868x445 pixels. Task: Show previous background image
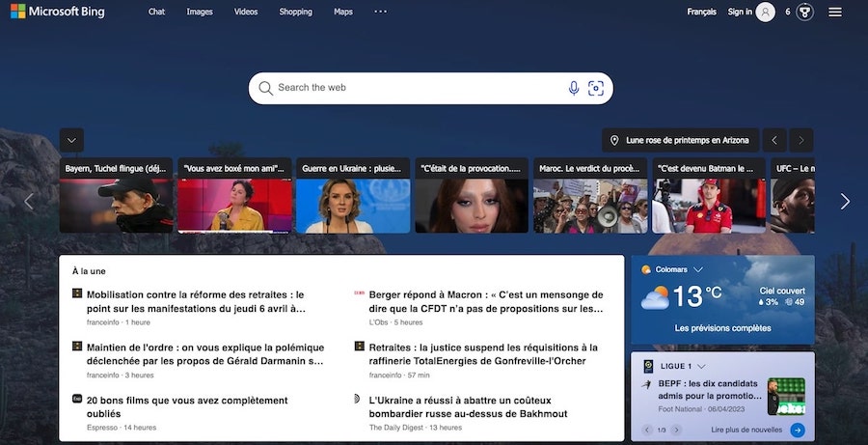pyautogui.click(x=774, y=140)
